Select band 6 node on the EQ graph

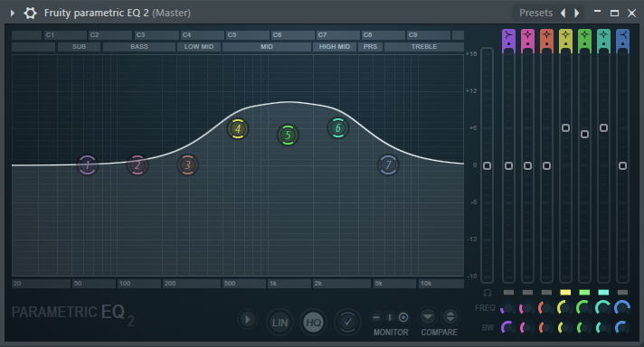(338, 128)
